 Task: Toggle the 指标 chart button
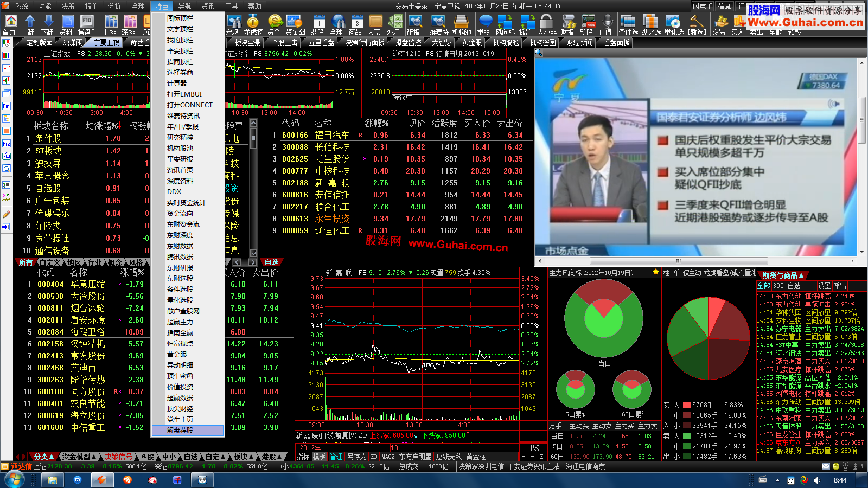click(303, 457)
